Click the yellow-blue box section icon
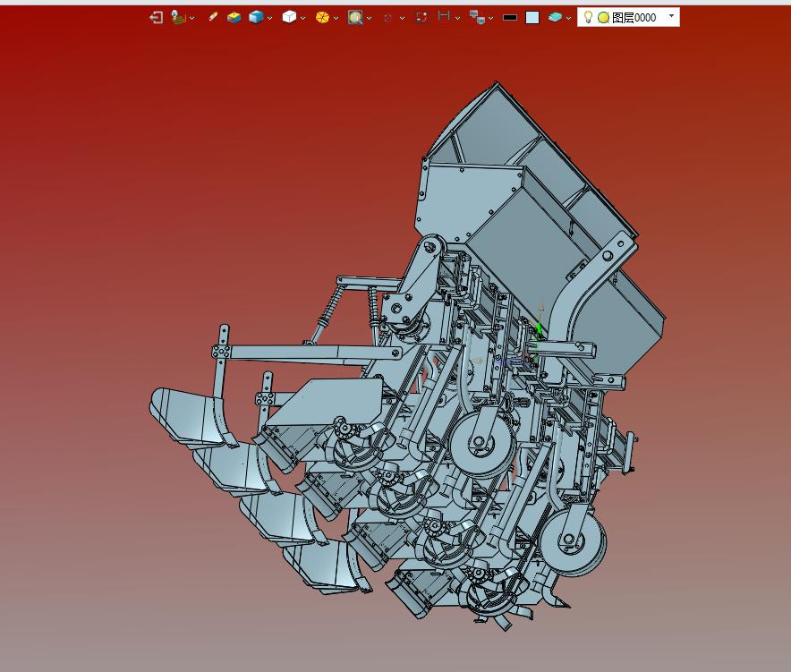791x672 pixels. [234, 18]
